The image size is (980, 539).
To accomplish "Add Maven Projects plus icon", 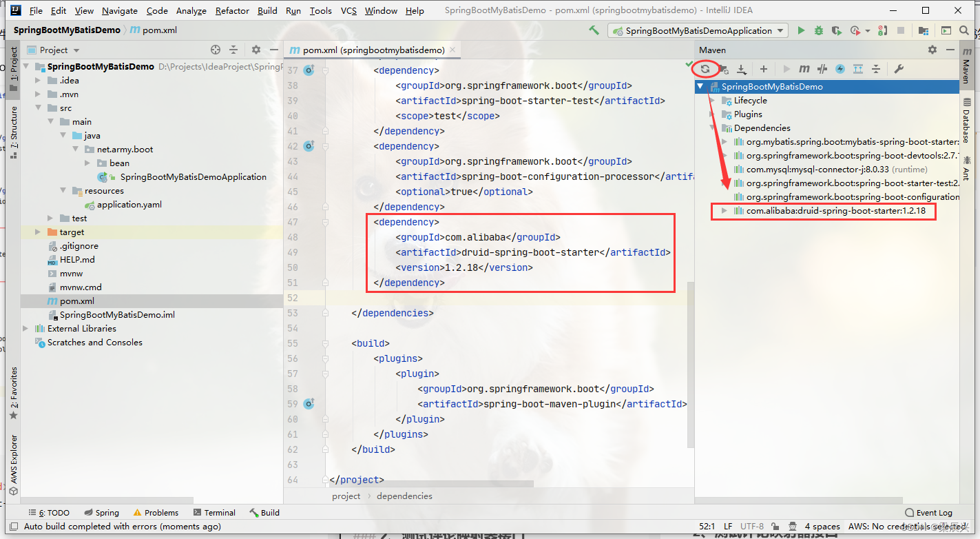I will tap(764, 69).
